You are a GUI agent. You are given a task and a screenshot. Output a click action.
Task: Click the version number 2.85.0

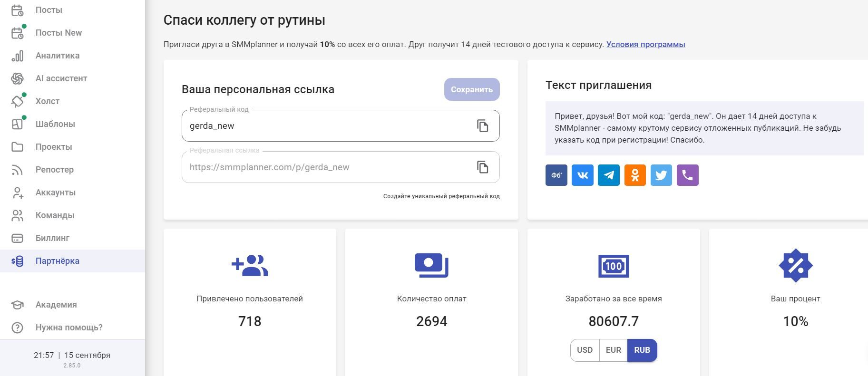point(72,366)
